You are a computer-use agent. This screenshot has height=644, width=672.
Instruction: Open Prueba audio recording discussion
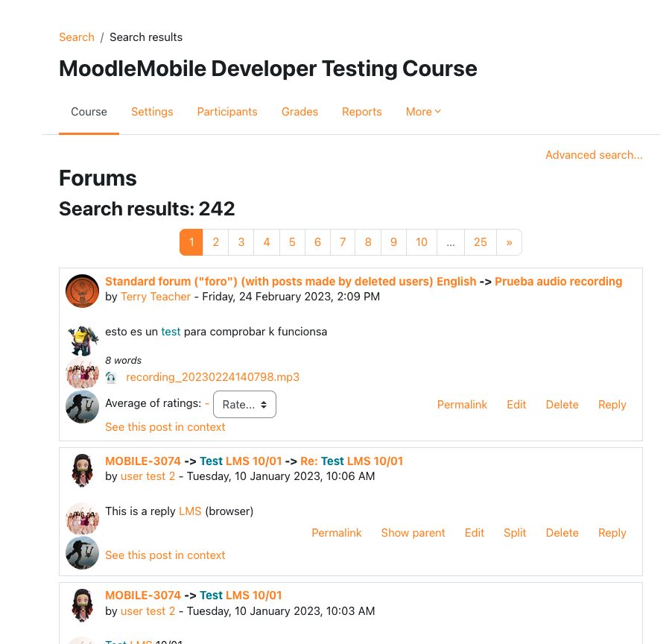(x=559, y=281)
